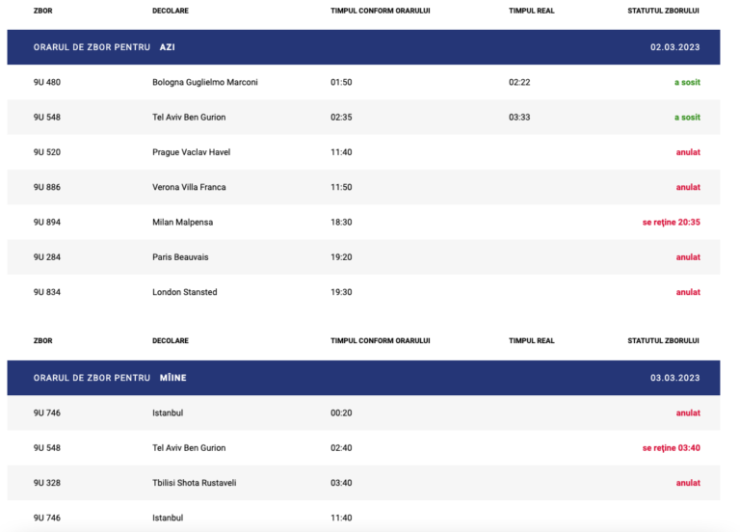The width and height of the screenshot is (740, 532).
Task: Click the 03.03.2023 date in the header
Action: 674,377
